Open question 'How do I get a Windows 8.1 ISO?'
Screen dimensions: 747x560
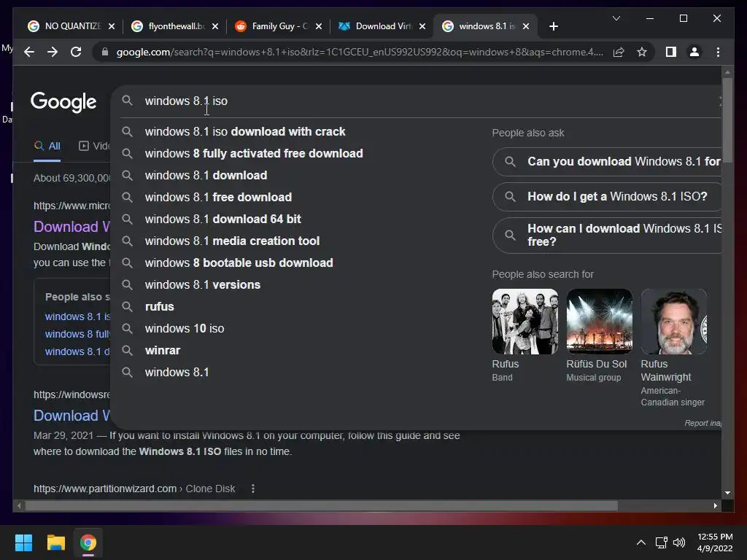(607, 197)
